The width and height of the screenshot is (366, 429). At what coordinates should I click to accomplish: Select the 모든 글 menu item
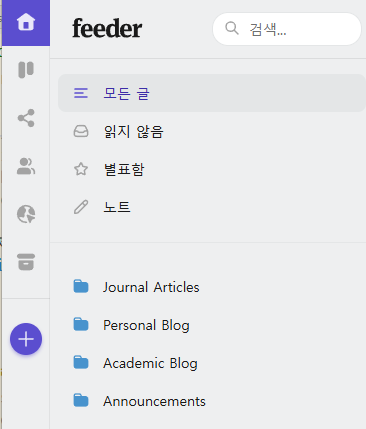[x=212, y=93]
